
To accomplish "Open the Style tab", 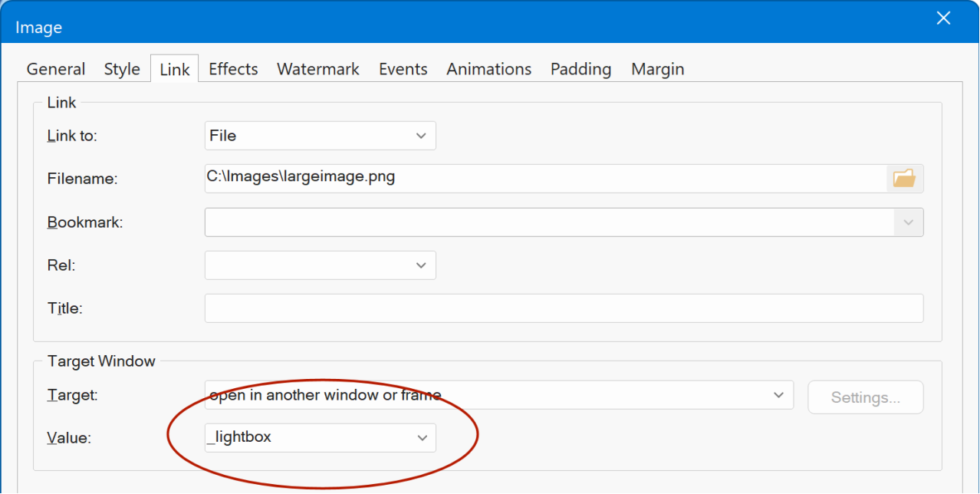I will (x=122, y=69).
